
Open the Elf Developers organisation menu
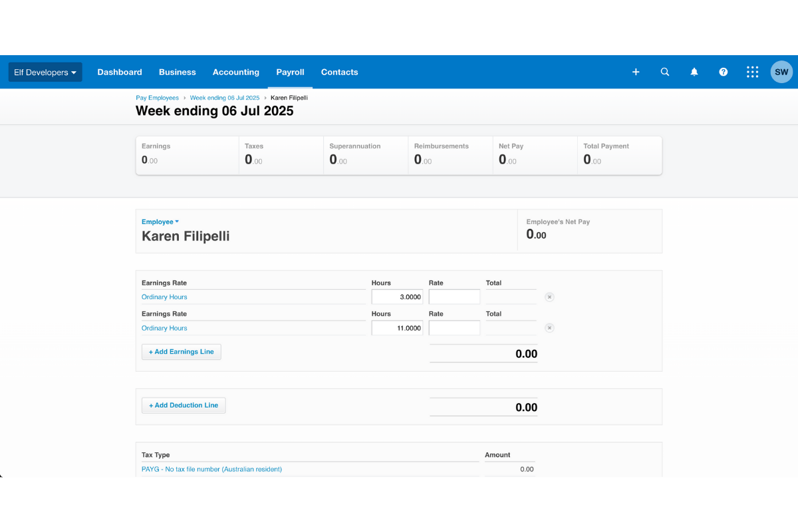45,72
